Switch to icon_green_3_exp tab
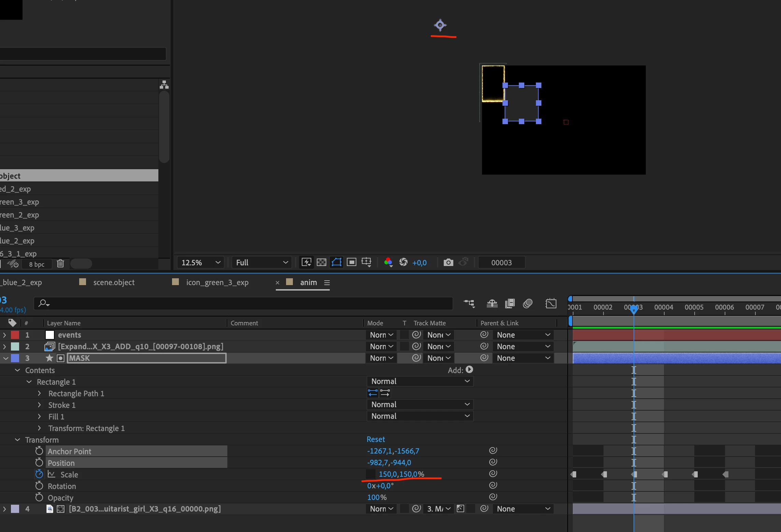The height and width of the screenshot is (532, 781). (x=217, y=282)
